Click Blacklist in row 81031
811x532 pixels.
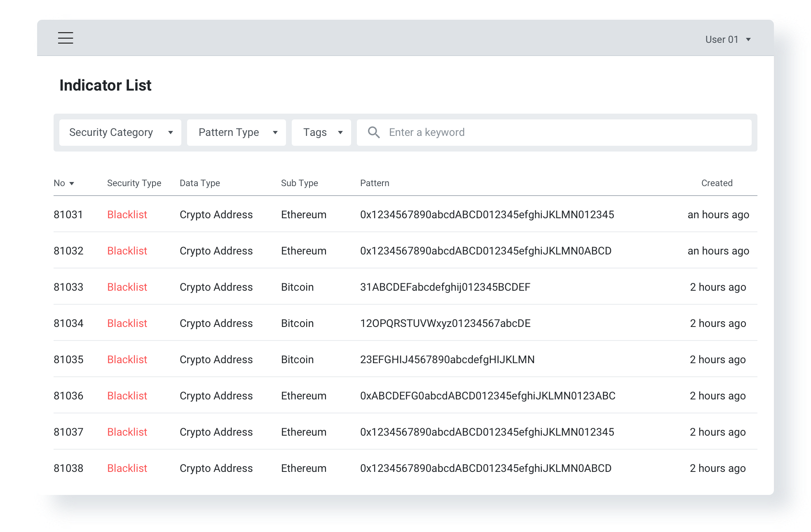[127, 215]
